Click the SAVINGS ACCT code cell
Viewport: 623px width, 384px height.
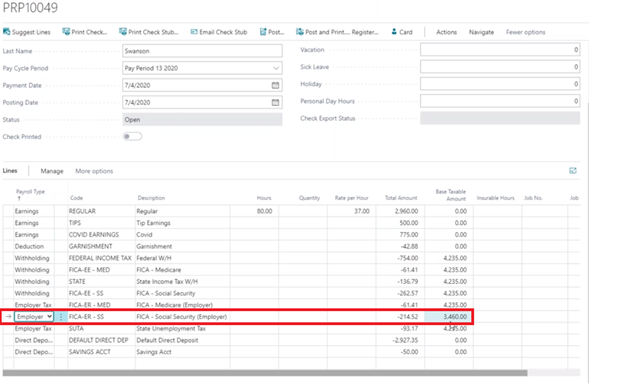(x=101, y=352)
